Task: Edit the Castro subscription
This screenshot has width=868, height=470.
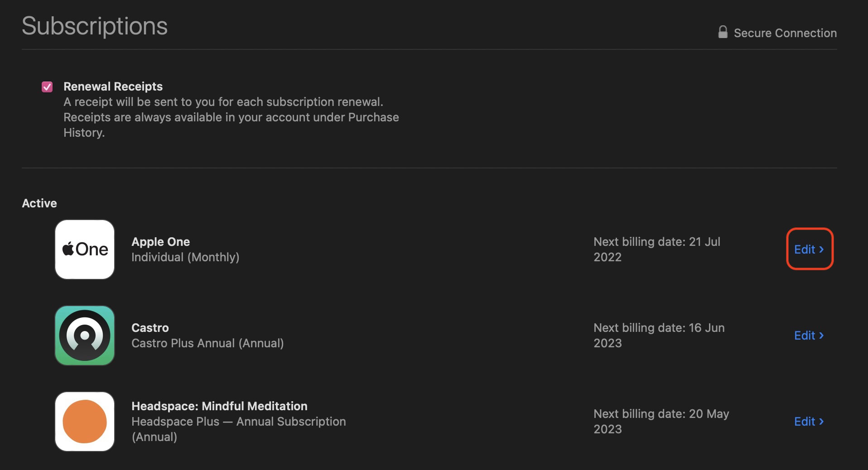Action: [809, 336]
